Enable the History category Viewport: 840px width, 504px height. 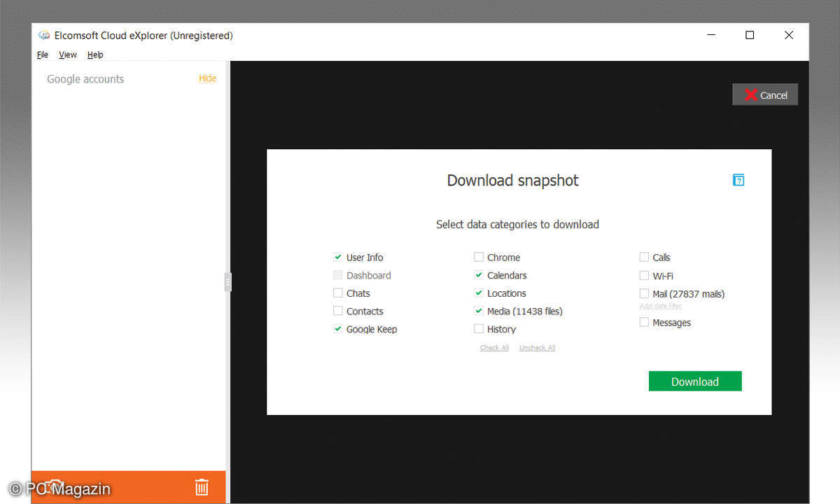(x=479, y=329)
